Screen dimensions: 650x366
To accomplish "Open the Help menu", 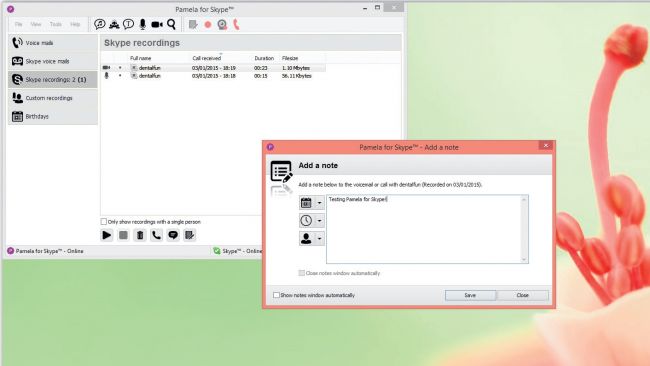I will click(x=75, y=24).
